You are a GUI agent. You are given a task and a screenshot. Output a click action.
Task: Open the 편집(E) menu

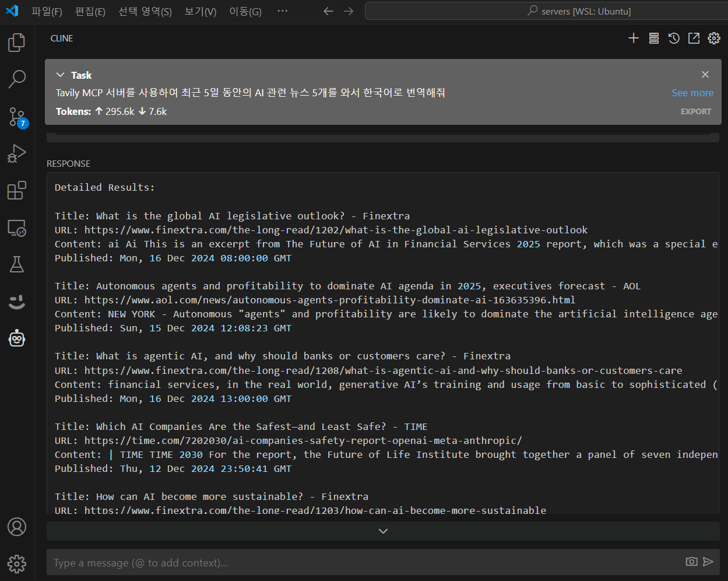point(90,12)
